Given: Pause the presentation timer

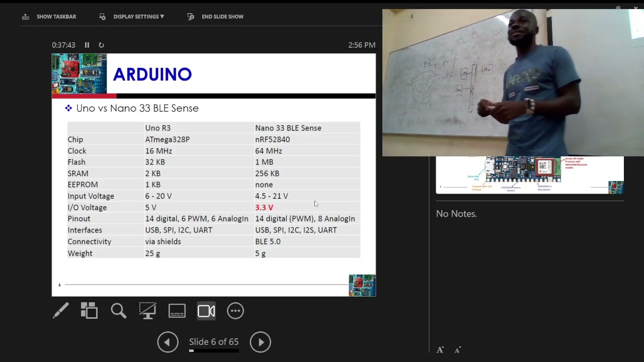Looking at the screenshot, I should [87, 45].
